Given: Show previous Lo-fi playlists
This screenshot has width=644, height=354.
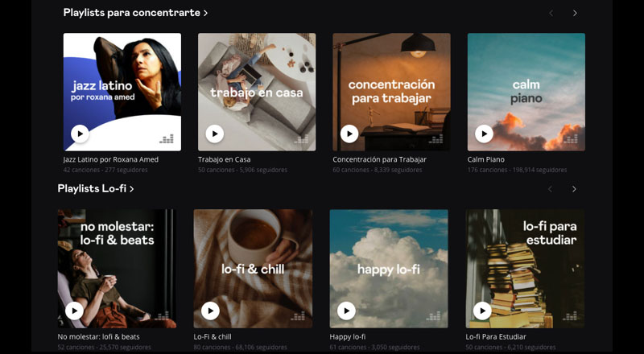Looking at the screenshot, I should pyautogui.click(x=551, y=189).
